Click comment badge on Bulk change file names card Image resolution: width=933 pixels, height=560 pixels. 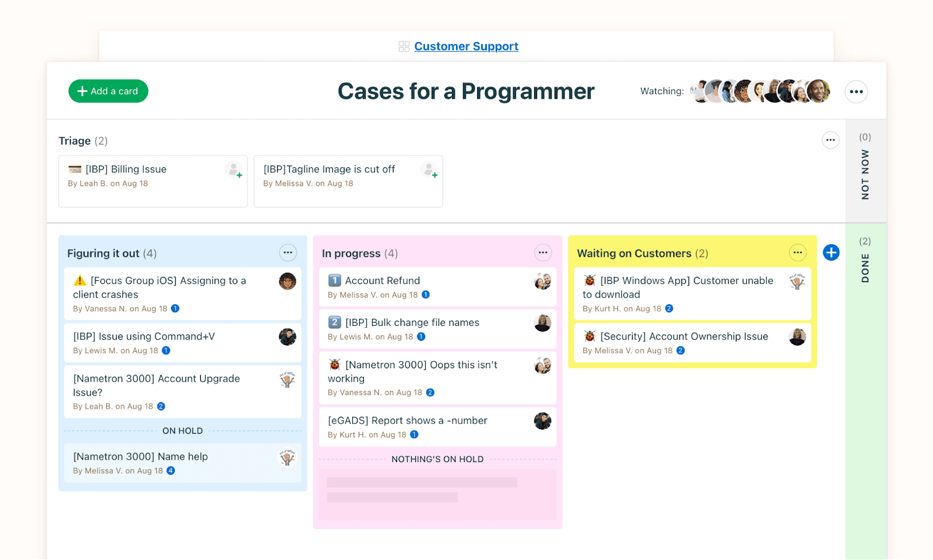click(x=421, y=336)
